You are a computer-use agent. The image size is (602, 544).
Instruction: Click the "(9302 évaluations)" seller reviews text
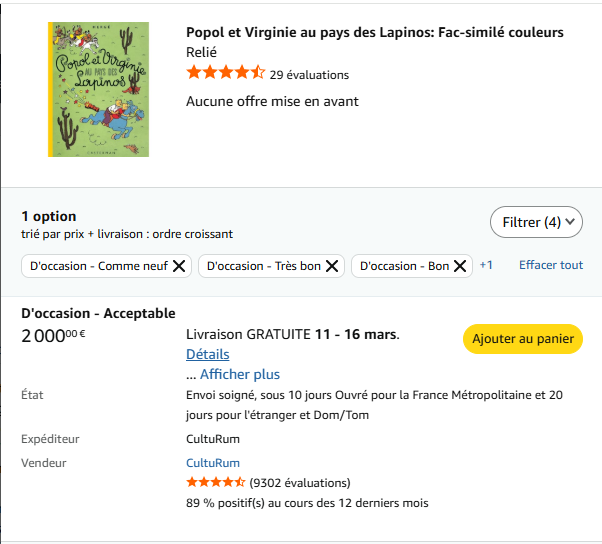(300, 482)
